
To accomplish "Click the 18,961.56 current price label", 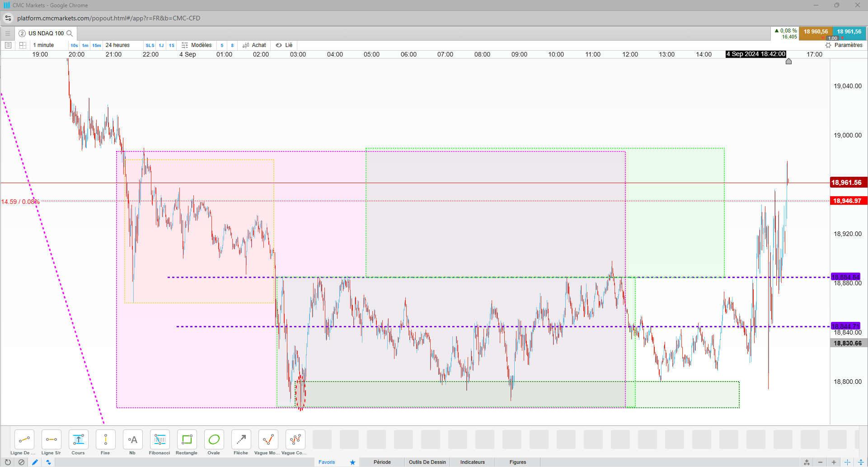I will point(848,183).
